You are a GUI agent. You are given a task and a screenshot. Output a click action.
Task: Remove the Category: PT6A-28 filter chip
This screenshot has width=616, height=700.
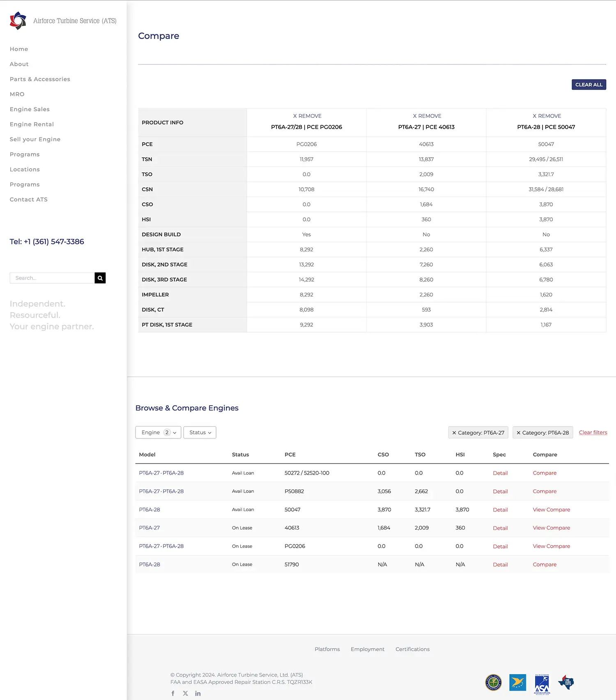tap(519, 433)
